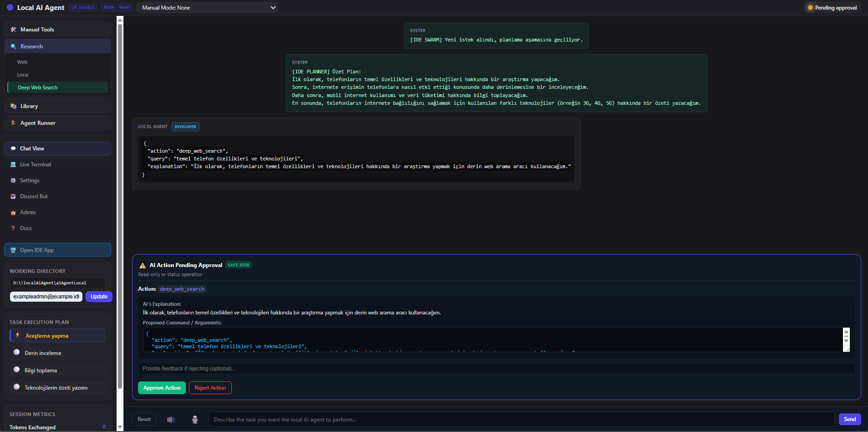This screenshot has height=432, width=868.
Task: Click the IDE PLANNER Özet Plan message
Action: [x=496, y=83]
